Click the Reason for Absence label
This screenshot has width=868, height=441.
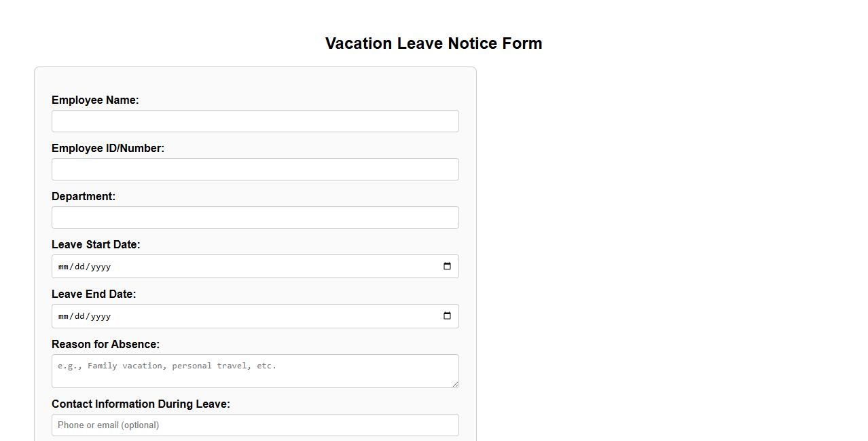click(x=105, y=344)
